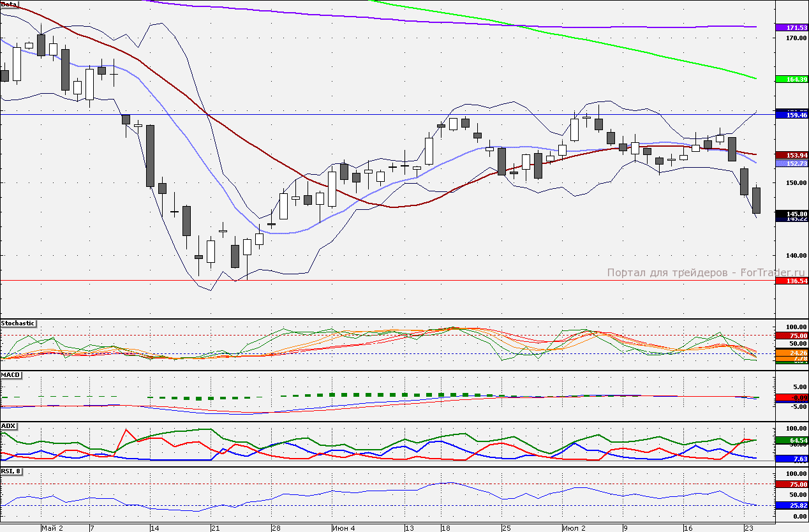Select the black 145.80 current price tag
This screenshot has height=532, width=809.
(791, 214)
